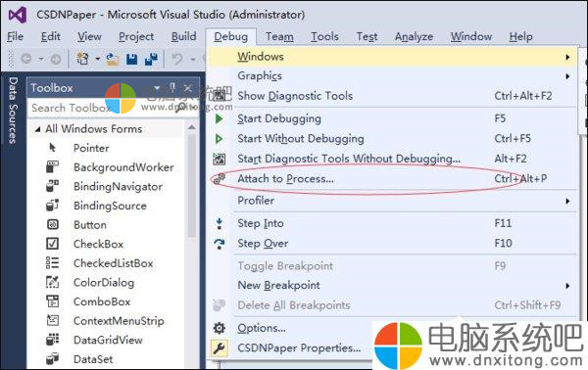Click the BindingNavigator control icon
588x370 pixels.
[53, 186]
